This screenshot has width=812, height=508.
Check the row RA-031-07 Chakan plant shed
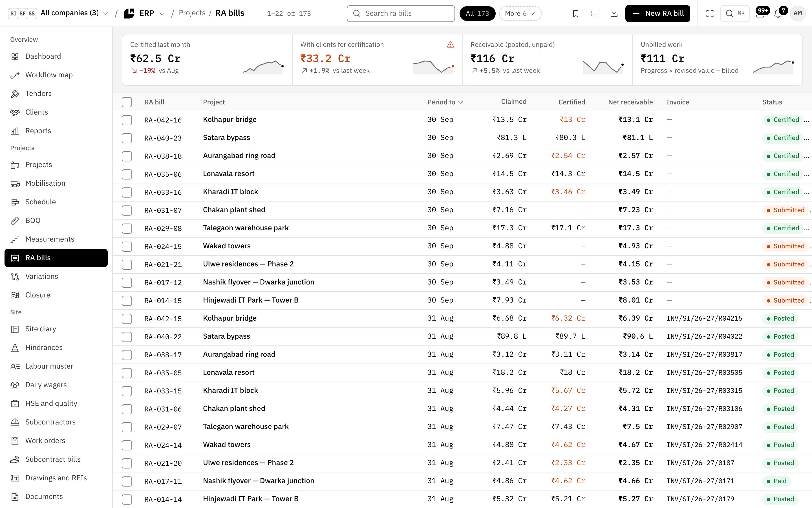pyautogui.click(x=127, y=211)
